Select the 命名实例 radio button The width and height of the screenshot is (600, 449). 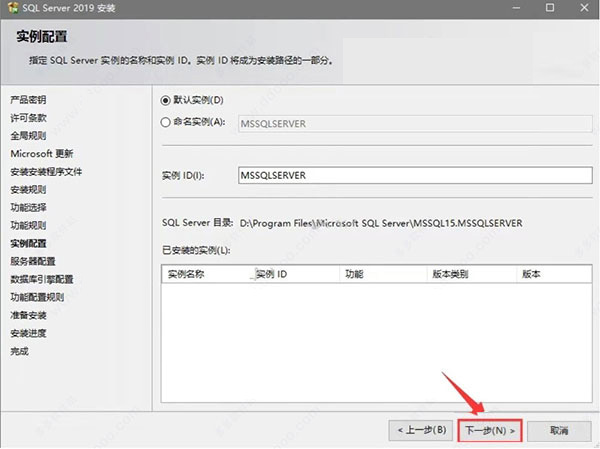click(x=166, y=122)
